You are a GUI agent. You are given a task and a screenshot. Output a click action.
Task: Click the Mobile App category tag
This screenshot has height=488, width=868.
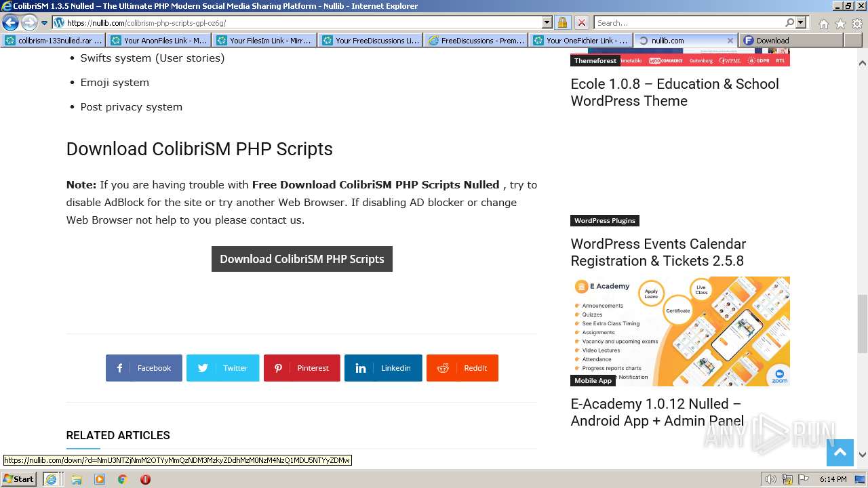coord(593,380)
